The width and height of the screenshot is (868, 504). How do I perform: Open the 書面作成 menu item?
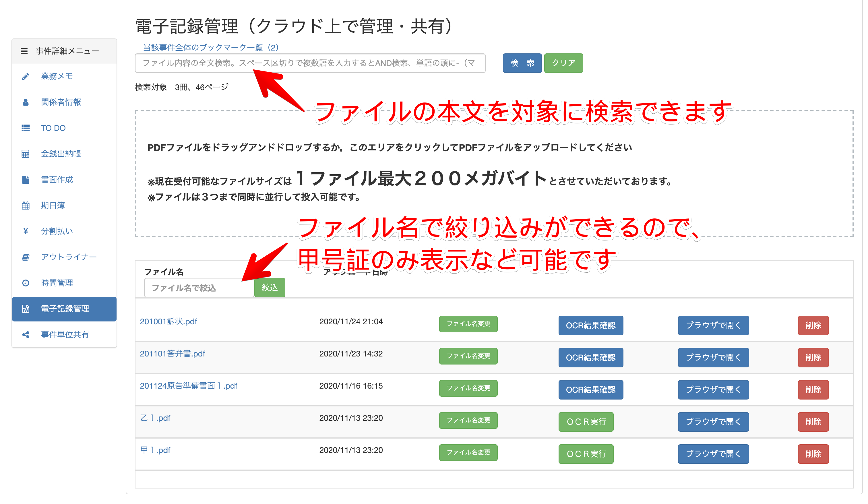(x=57, y=180)
